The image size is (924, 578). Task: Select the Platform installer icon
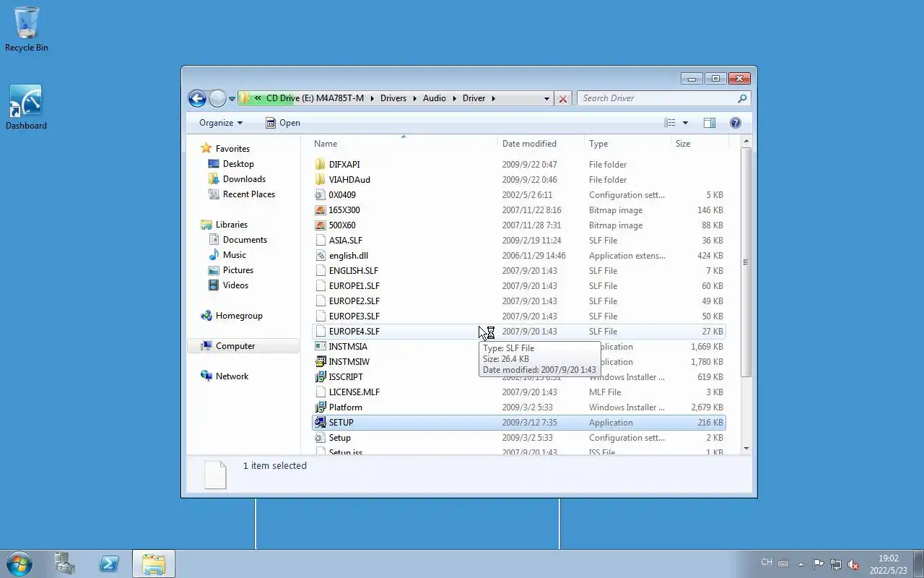(x=321, y=407)
